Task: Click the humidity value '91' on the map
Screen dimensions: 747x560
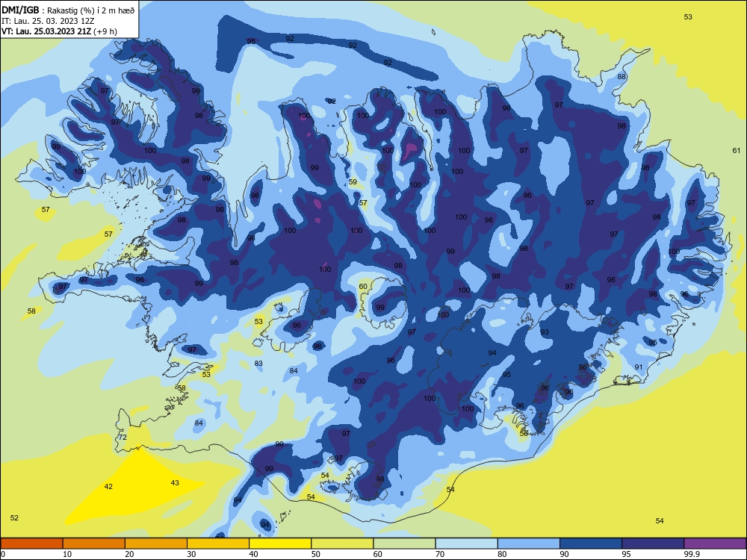Action: [639, 367]
